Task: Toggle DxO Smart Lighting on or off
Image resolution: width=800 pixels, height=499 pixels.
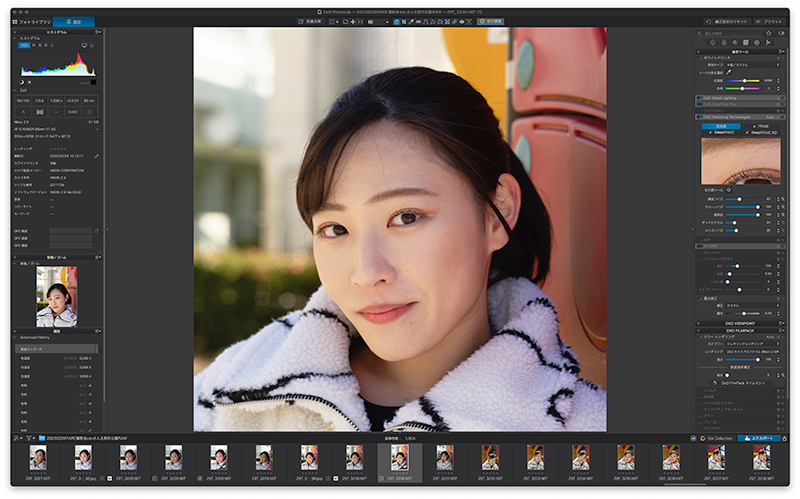Action: click(x=700, y=98)
